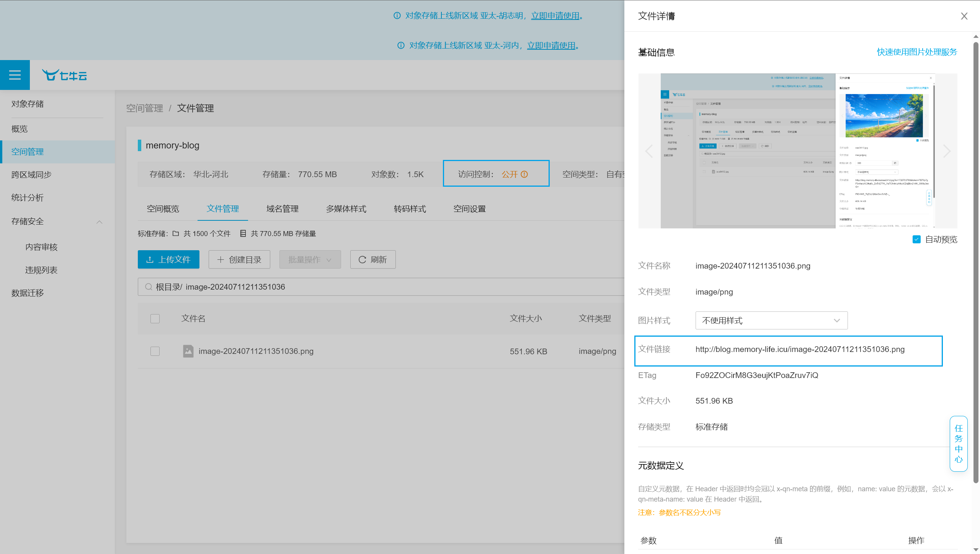The height and width of the screenshot is (554, 980).
Task: Click the warning icon next to 公开
Action: (524, 174)
